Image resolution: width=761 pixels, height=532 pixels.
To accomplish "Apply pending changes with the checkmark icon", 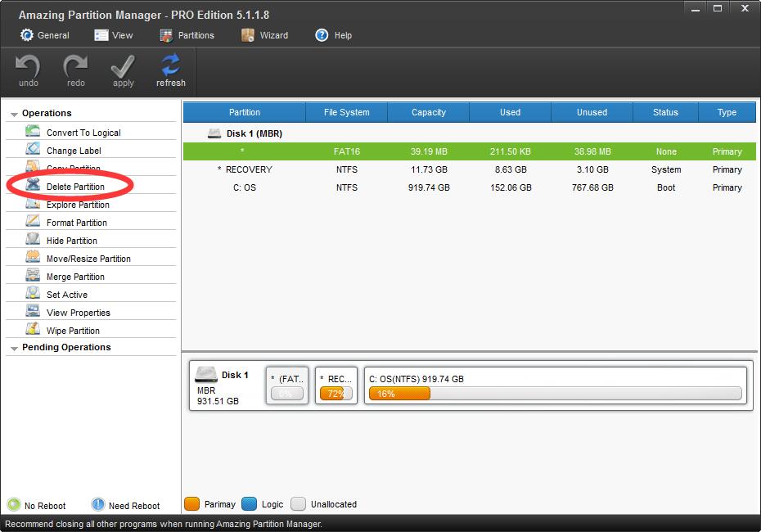I will click(123, 66).
